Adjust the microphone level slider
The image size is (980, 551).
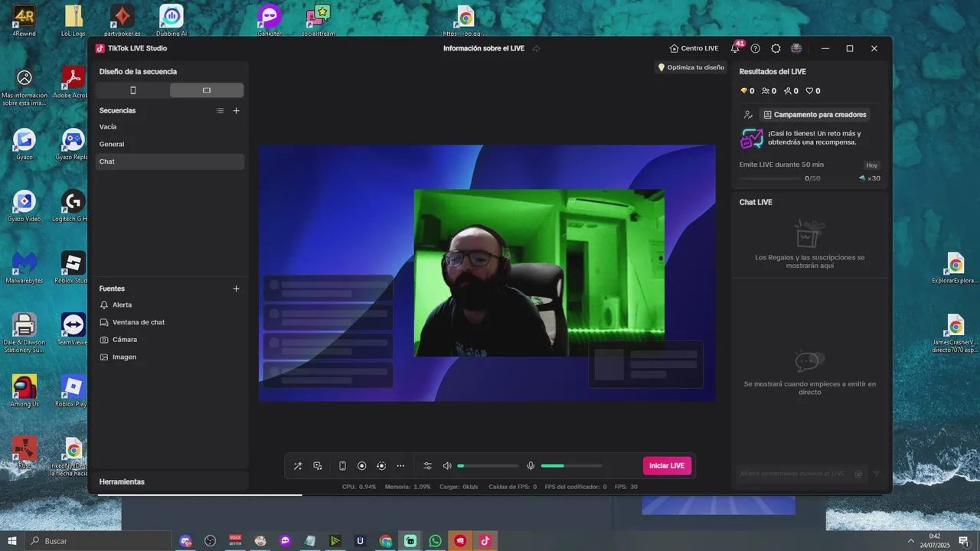[571, 466]
